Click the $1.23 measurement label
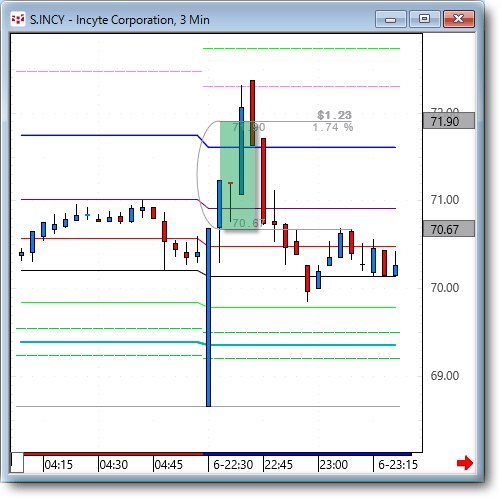The height and width of the screenshot is (500, 502). 334,115
